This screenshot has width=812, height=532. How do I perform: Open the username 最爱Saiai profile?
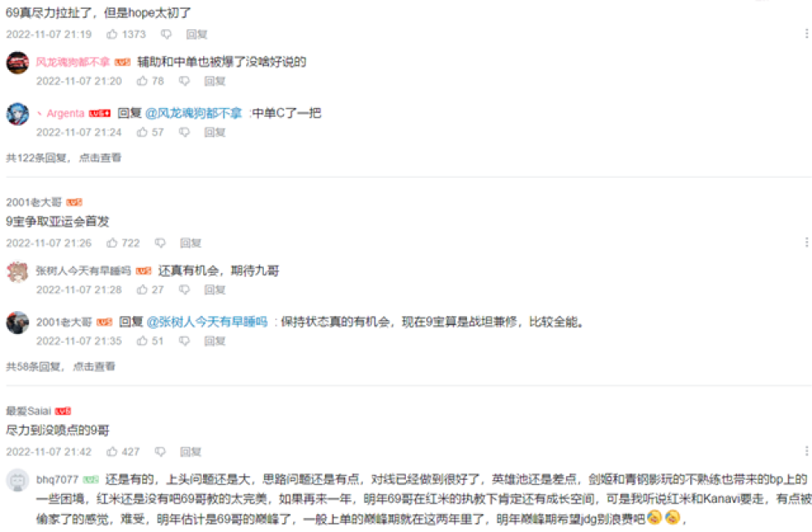[x=28, y=411]
